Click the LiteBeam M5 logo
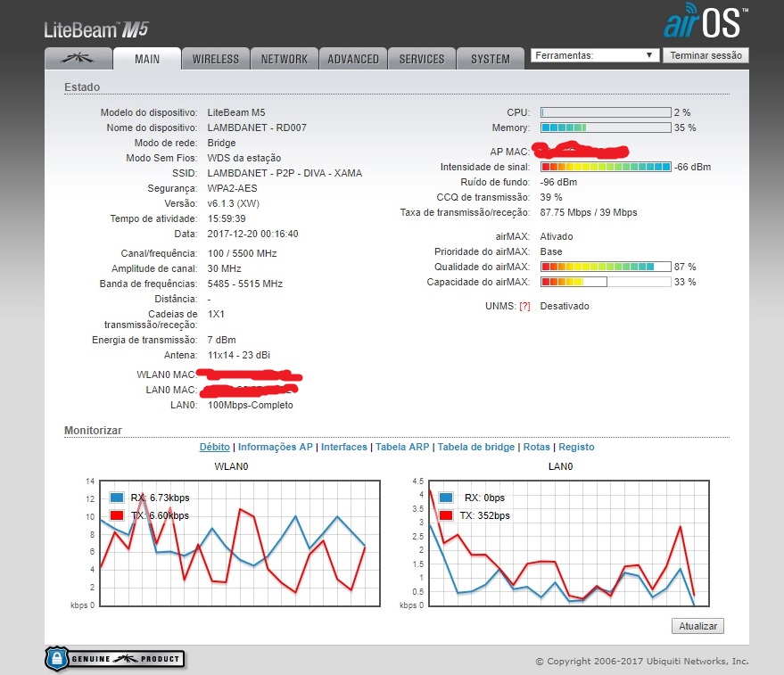 [x=96, y=30]
